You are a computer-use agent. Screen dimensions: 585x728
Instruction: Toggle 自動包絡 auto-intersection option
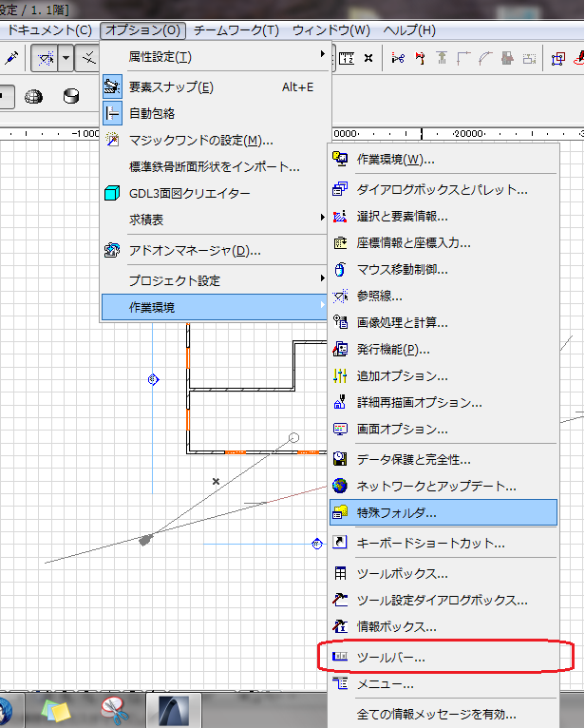(152, 113)
